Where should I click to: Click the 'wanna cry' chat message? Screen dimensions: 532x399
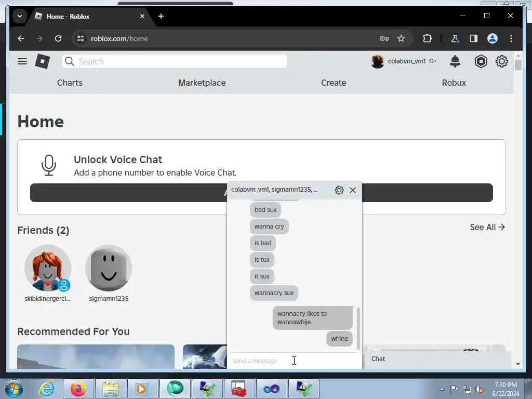point(269,227)
